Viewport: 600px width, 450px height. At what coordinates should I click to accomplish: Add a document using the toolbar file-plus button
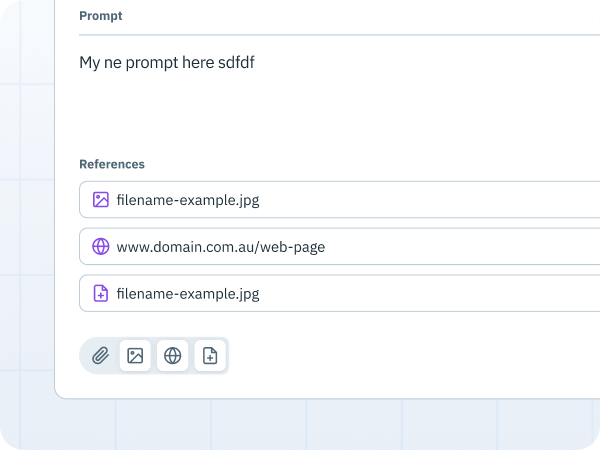[210, 355]
